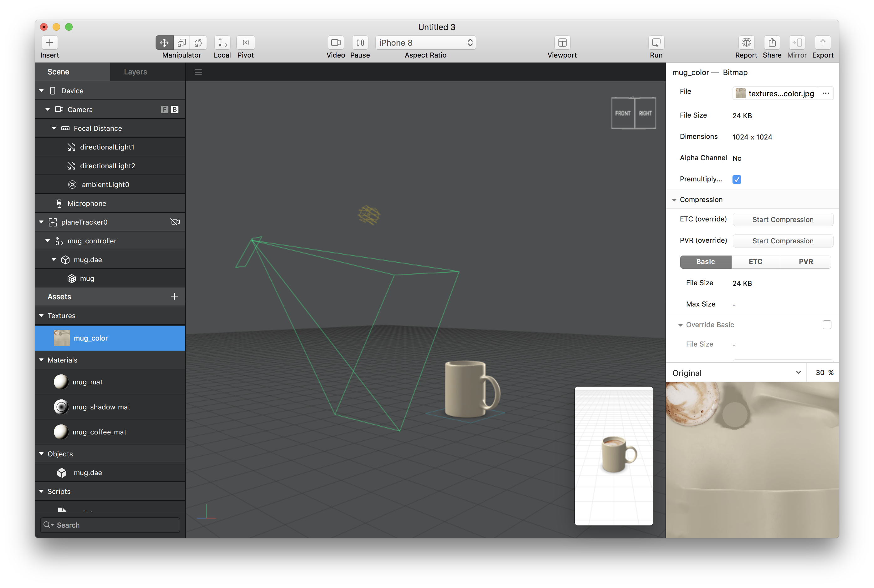Start Compression for ETC override
This screenshot has height=588, width=874.
point(782,219)
